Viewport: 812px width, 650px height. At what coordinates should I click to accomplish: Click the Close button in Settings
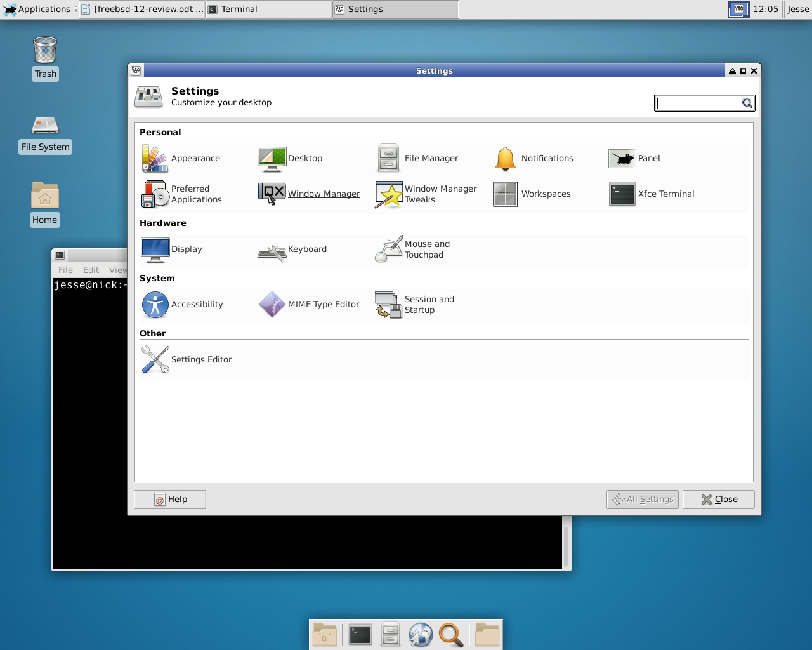click(x=719, y=500)
